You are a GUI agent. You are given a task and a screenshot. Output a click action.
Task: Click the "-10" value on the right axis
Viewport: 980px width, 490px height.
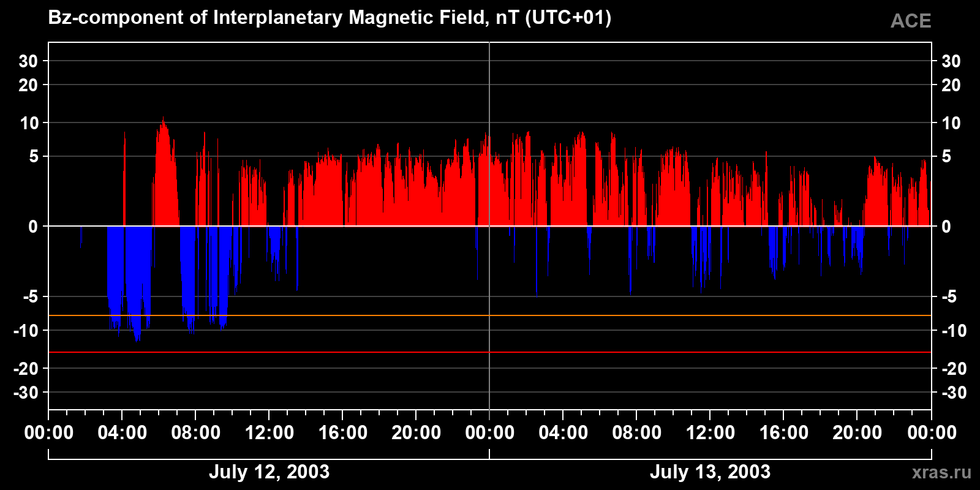pyautogui.click(x=954, y=331)
